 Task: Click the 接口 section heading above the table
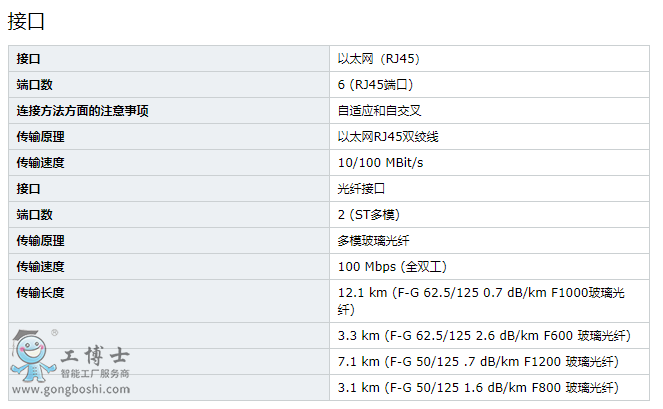click(x=26, y=21)
